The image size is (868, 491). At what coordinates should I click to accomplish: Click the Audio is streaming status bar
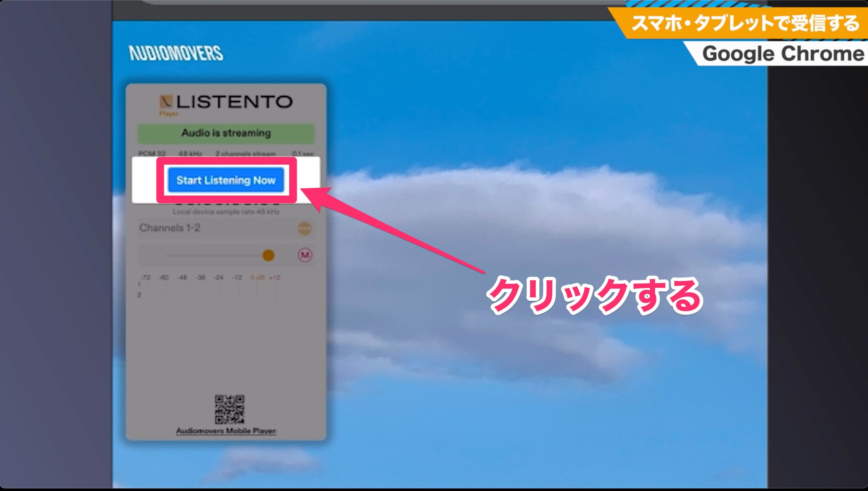coord(226,133)
